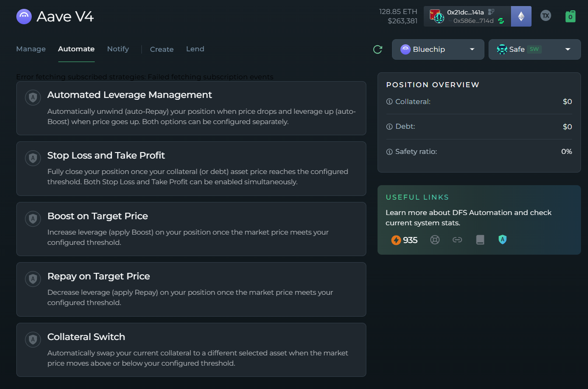Open the Safe wallet dropdown
588x389 pixels.
click(534, 49)
